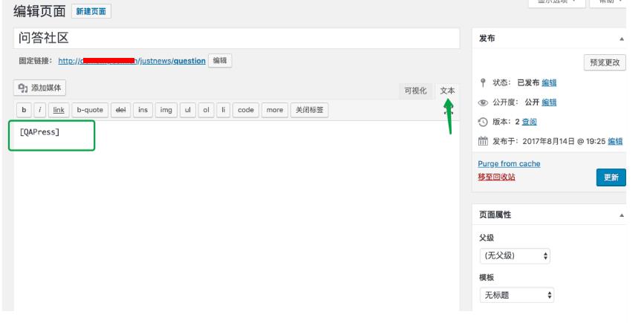Click the clock icon beside 版本

point(483,122)
